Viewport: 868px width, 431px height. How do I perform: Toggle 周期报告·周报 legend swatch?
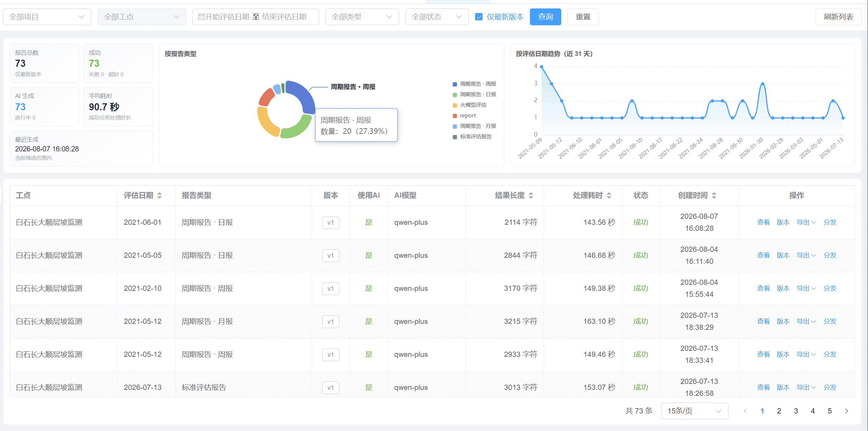(455, 84)
